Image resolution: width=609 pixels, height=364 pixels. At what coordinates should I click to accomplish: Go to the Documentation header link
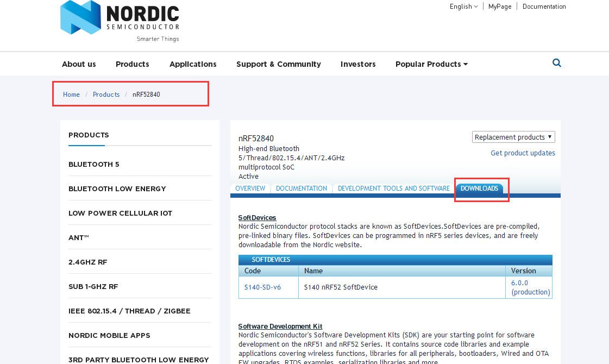click(544, 7)
